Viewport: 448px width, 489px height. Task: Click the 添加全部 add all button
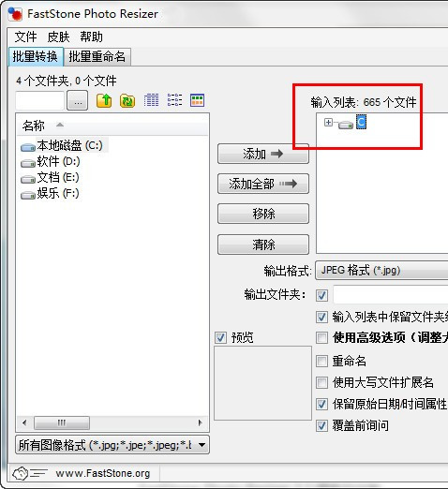(x=263, y=184)
